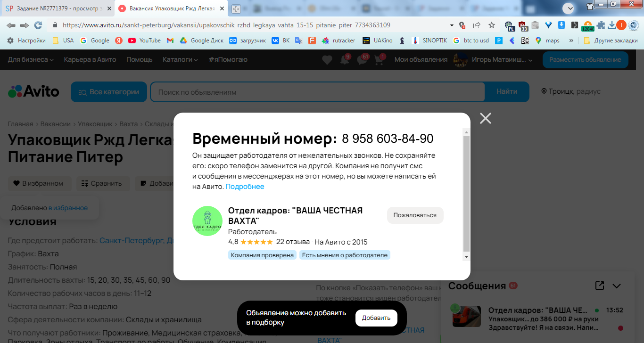Click the Есть мнения о работодателе badge
The image size is (644, 343).
[x=345, y=255]
